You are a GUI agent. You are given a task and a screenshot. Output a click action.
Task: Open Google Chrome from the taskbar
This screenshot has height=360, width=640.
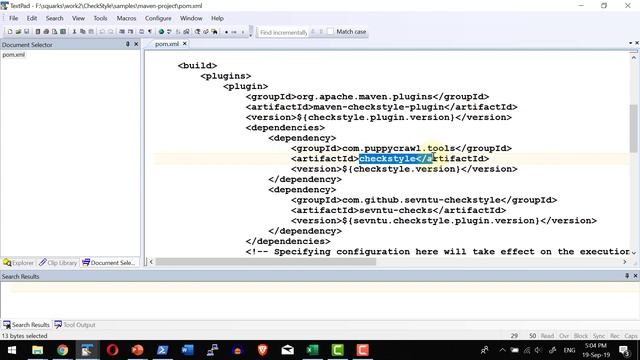pyautogui.click(x=62, y=350)
